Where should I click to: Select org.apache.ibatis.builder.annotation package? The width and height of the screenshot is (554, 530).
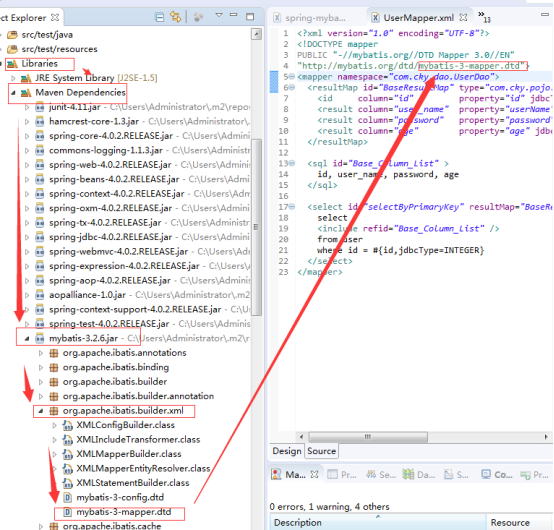tap(138, 396)
